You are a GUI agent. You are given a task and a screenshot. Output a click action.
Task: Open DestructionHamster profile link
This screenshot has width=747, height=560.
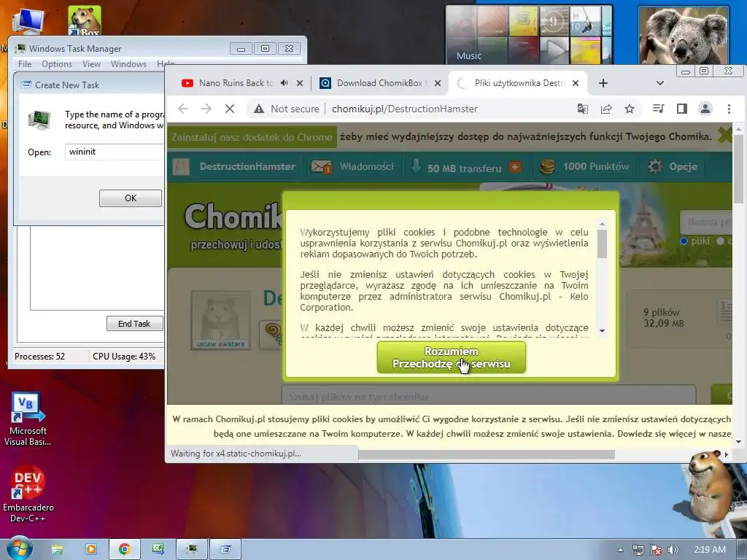click(x=247, y=166)
